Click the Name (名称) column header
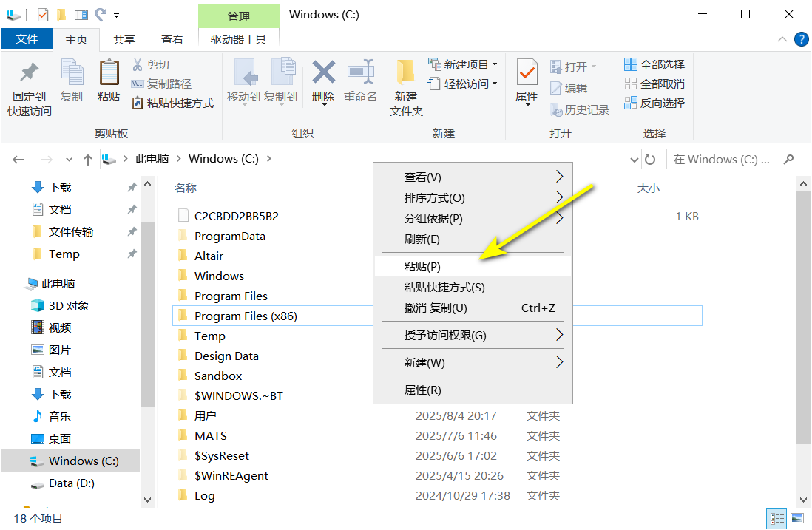 186,188
